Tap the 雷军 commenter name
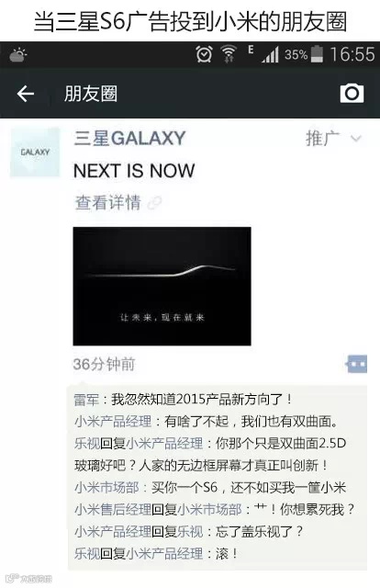 (x=86, y=400)
